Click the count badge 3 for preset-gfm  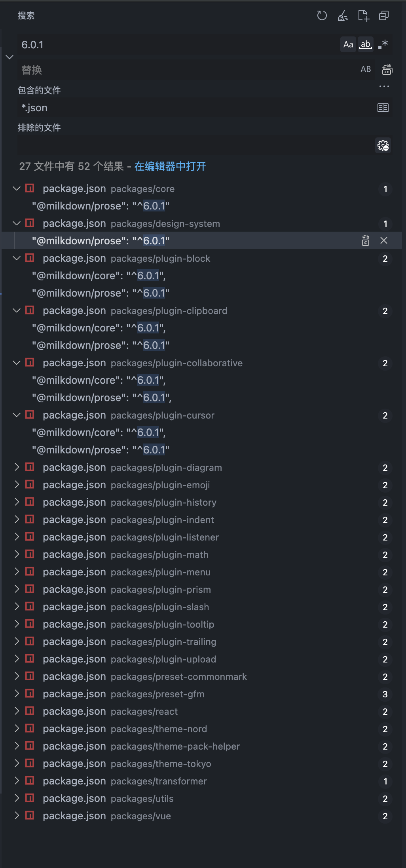(385, 694)
